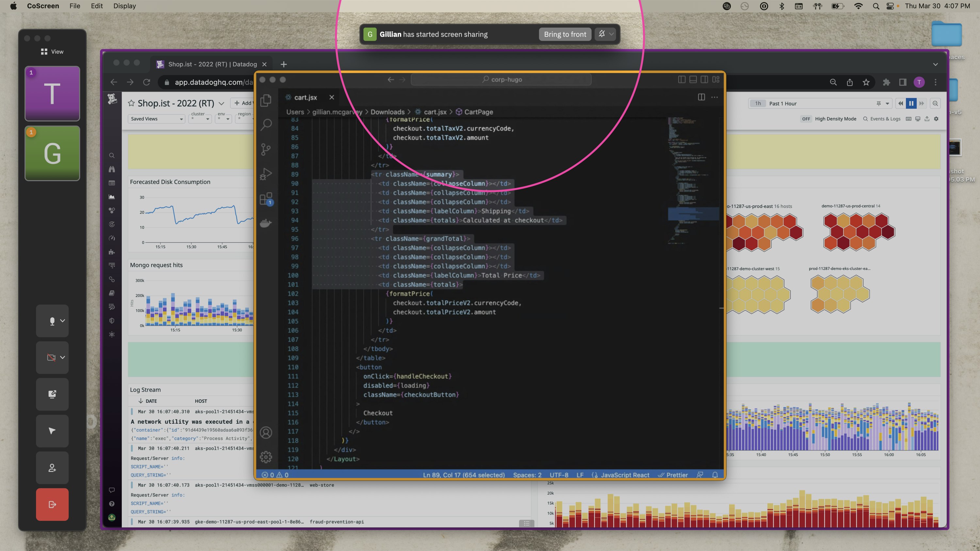
Task: Open Extensions view with update badge
Action: 266,198
